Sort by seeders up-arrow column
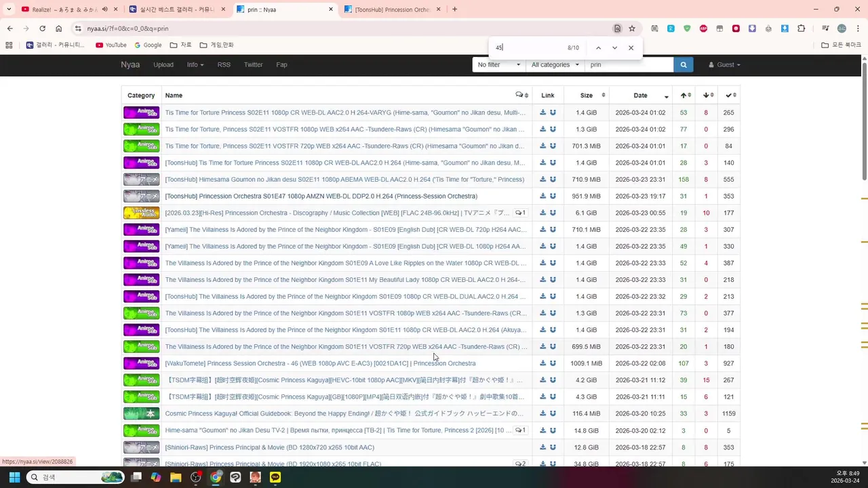The image size is (868, 488). [684, 96]
